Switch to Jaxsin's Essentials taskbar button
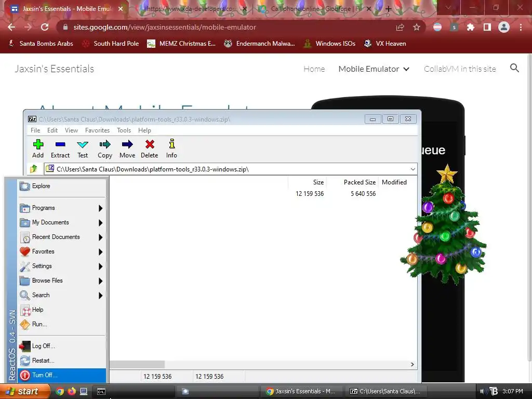532x399 pixels. (301, 391)
